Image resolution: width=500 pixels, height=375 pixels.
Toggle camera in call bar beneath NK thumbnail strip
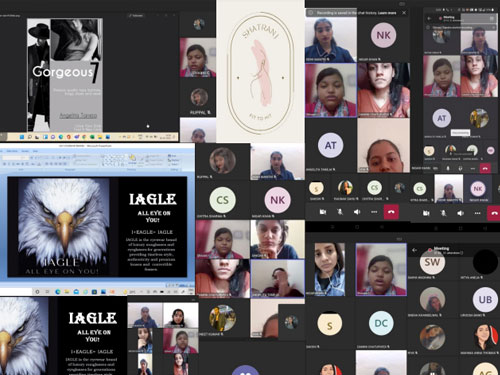tap(426, 213)
